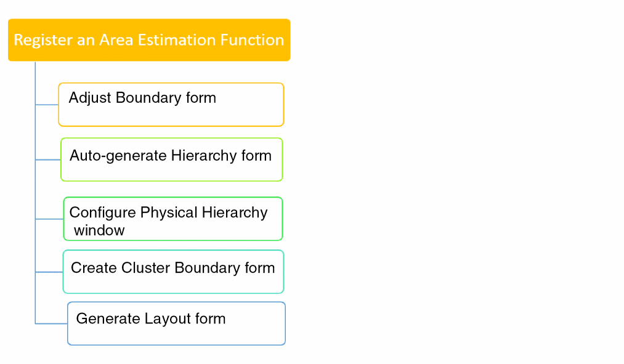Click the "Create Cluster Boundary form" text label
The width and height of the screenshot is (624, 364).
pos(172,268)
